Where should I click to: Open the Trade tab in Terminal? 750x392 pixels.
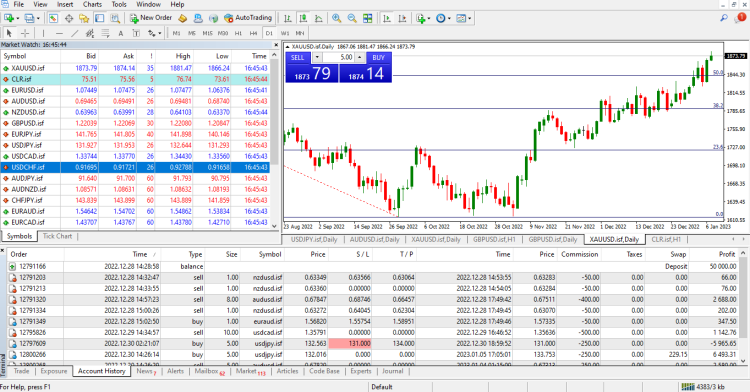[21, 371]
